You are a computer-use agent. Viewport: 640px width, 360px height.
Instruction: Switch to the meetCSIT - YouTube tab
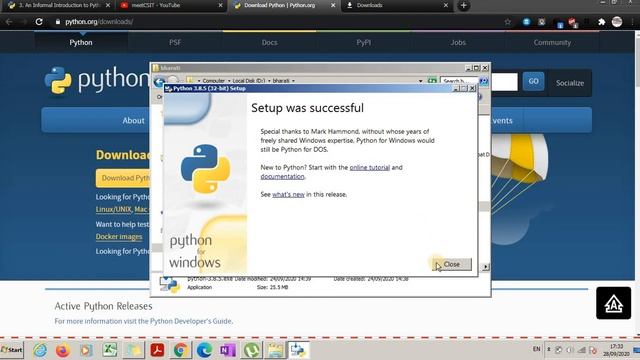[169, 5]
